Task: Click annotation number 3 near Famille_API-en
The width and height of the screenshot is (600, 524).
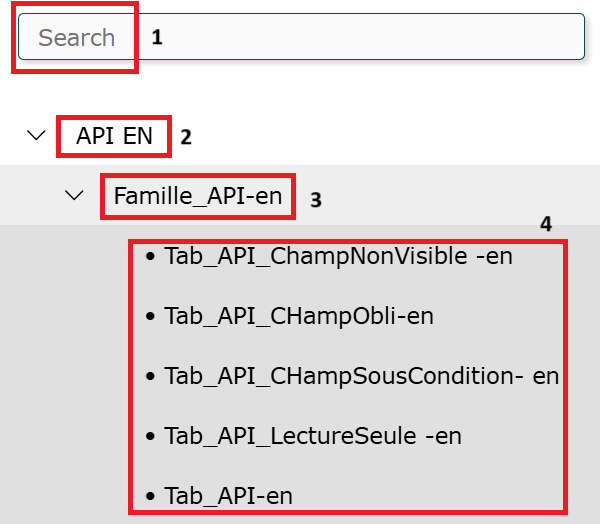Action: [x=315, y=200]
